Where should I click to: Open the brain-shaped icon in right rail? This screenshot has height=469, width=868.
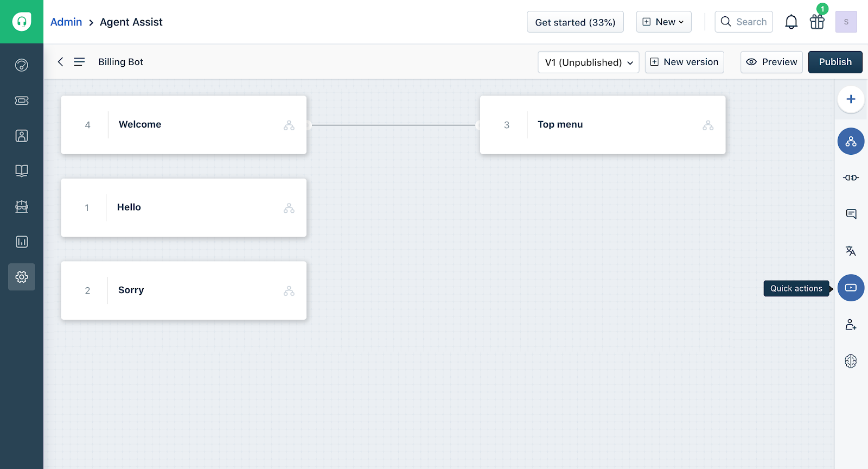851,361
